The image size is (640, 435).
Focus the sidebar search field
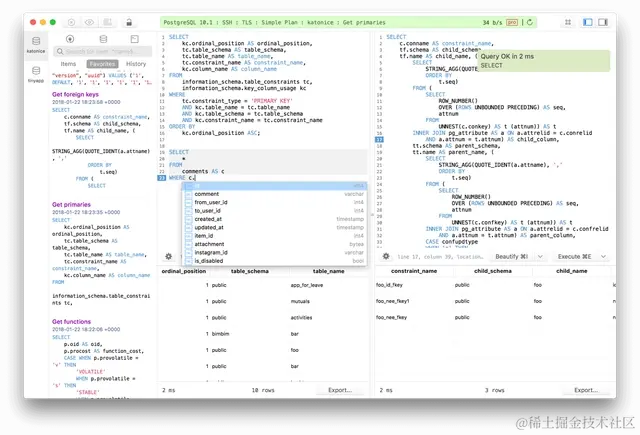click(102, 51)
